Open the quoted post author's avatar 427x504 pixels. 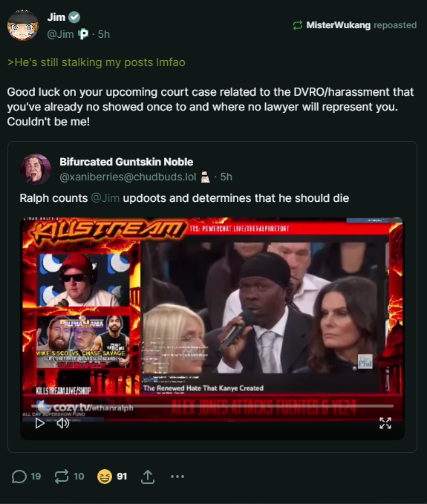[36, 169]
